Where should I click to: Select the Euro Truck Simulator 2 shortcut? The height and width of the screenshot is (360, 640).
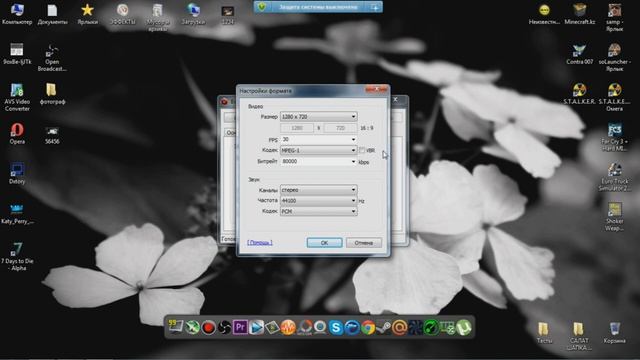tap(614, 177)
